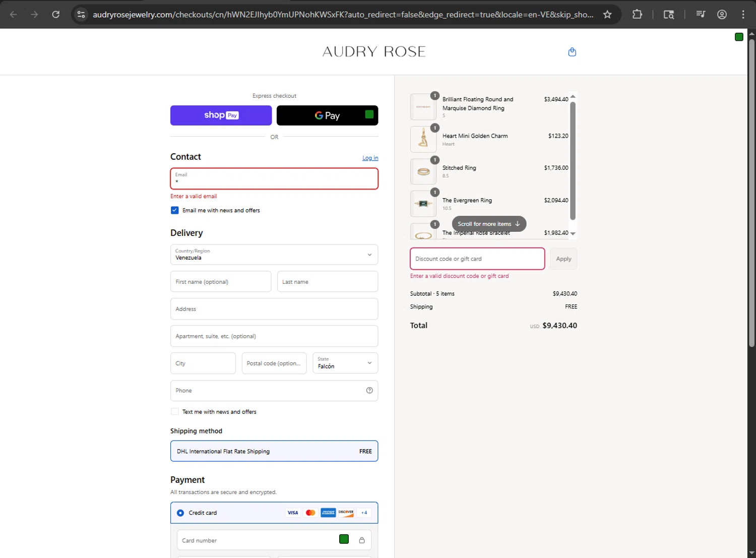
Task: Click the Heart Mini Golden Charm thumbnail
Action: (x=423, y=139)
